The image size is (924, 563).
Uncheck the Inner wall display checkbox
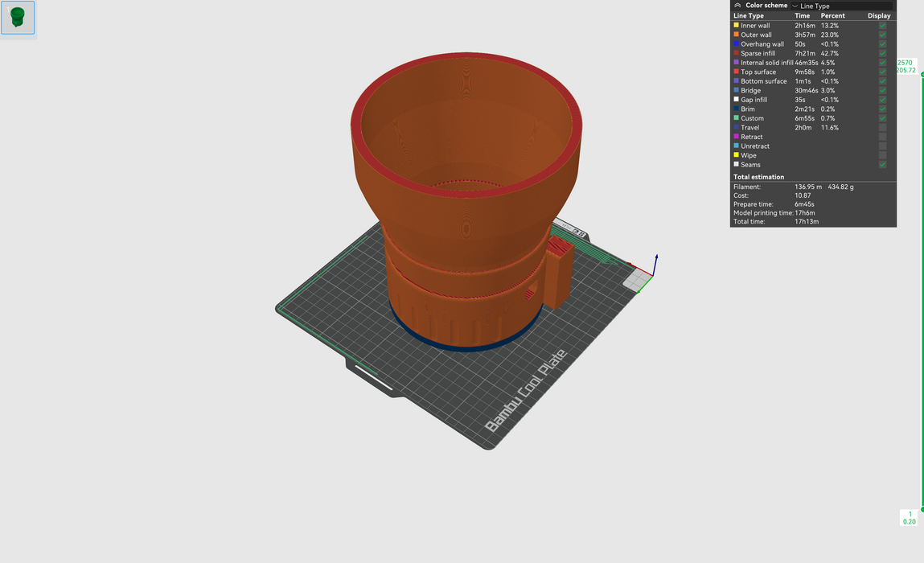pyautogui.click(x=882, y=26)
